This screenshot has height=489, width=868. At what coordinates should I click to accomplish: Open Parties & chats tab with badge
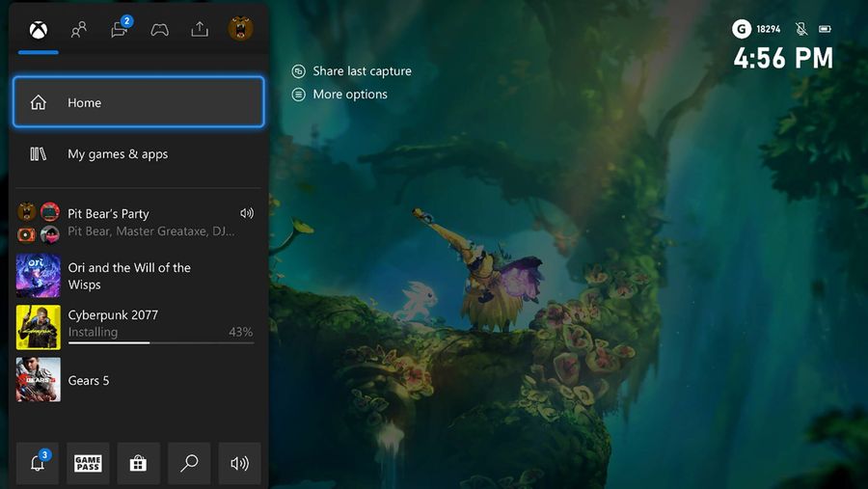[121, 29]
